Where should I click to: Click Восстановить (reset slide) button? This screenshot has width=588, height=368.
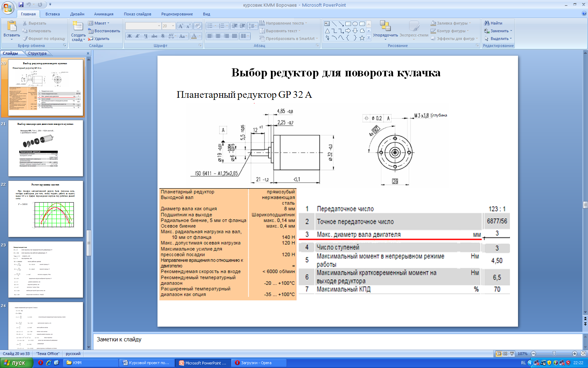point(104,31)
